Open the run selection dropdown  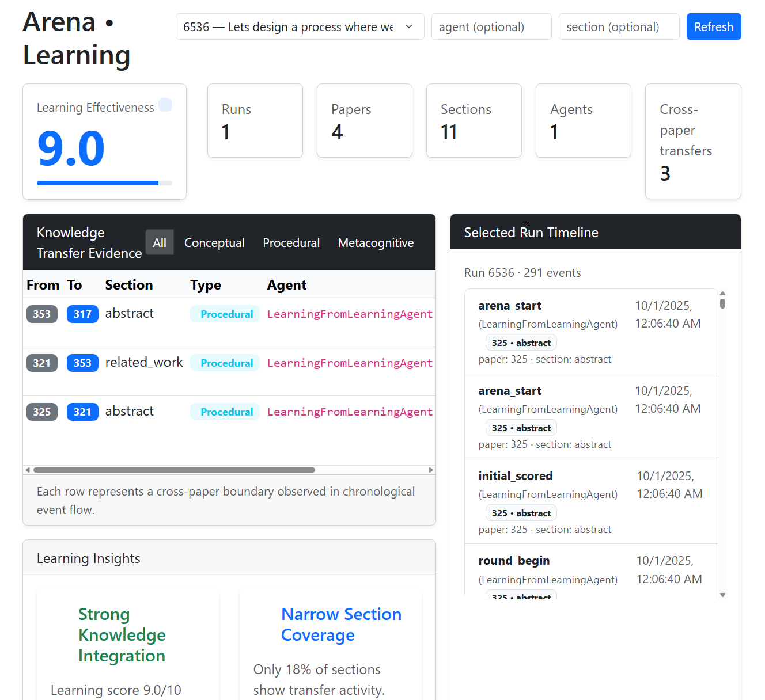point(299,26)
